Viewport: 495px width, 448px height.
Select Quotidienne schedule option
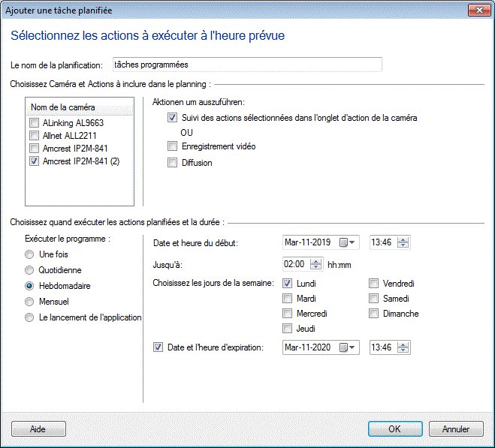(30, 270)
